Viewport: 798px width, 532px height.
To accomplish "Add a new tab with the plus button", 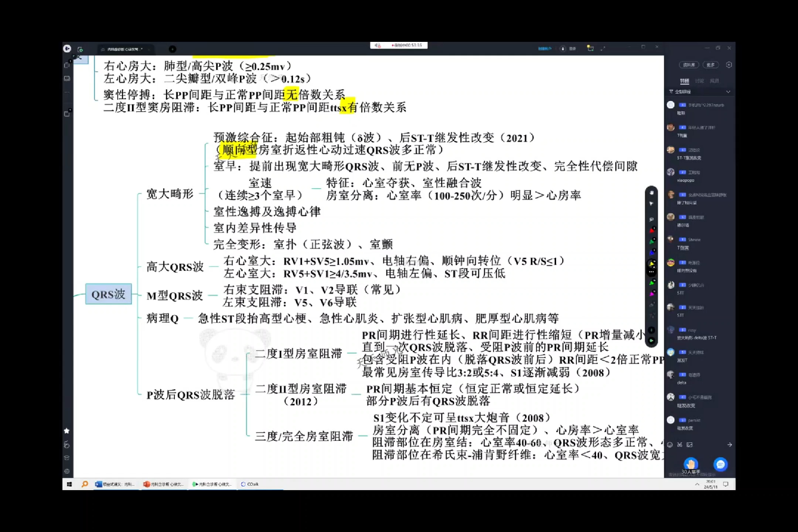I will click(172, 49).
